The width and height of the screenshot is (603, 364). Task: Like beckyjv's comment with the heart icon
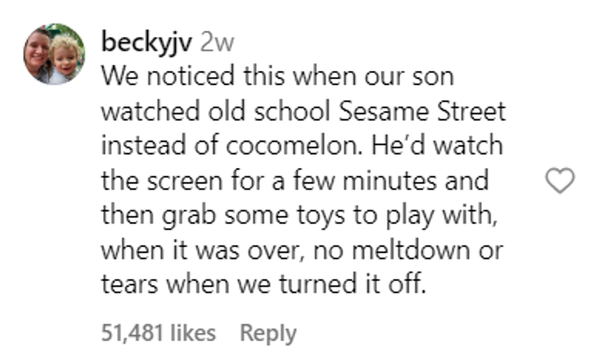pos(560,181)
